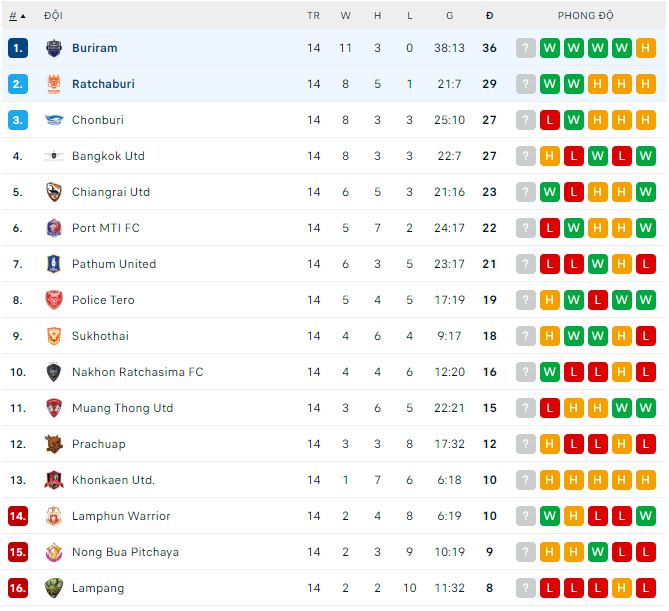Sort standings by the W wins header
This screenshot has width=669, height=611.
(346, 16)
